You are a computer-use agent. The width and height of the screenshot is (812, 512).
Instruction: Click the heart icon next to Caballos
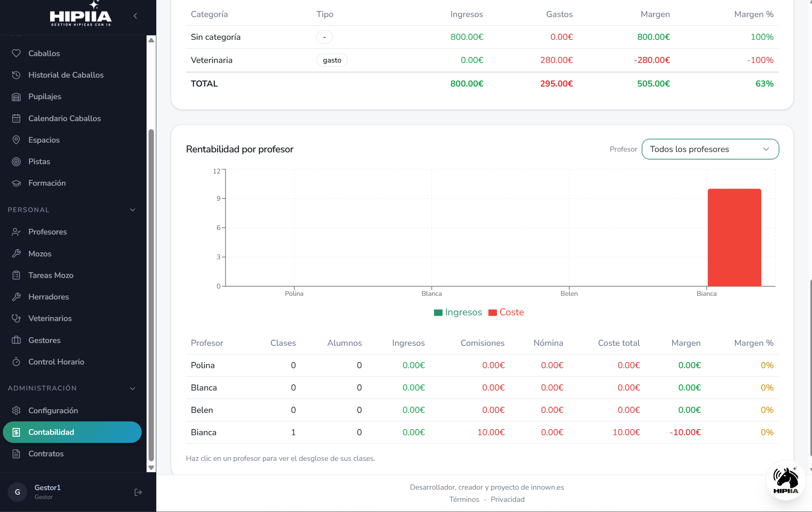coord(16,53)
